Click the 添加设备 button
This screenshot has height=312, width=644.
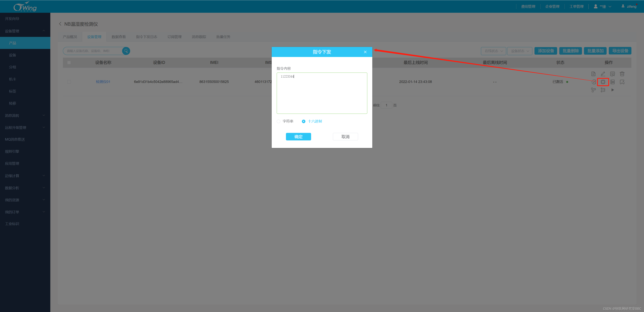(x=546, y=51)
